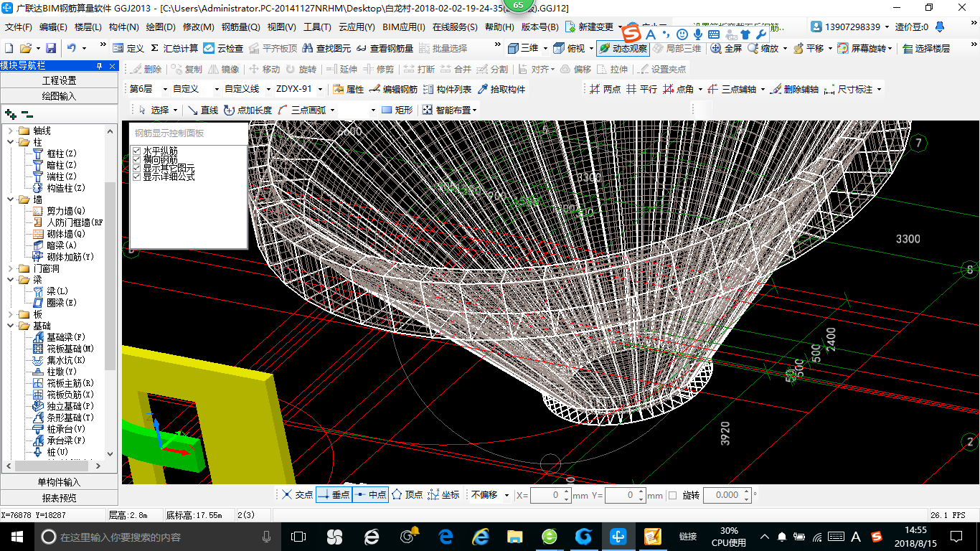The image size is (980, 551).
Task: Undo the last action
Action: [72, 48]
